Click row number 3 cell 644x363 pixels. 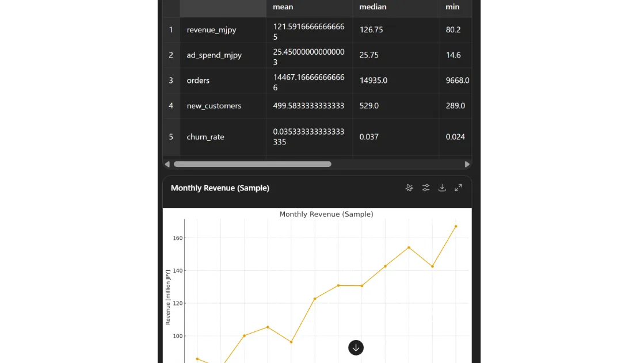(x=171, y=81)
